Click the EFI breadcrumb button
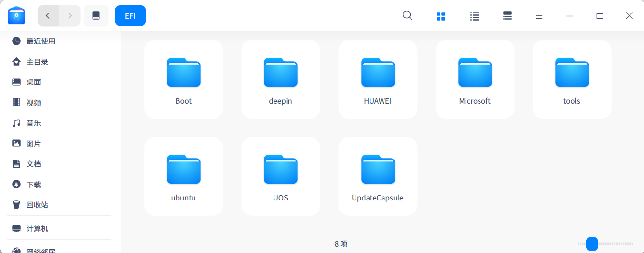 [130, 15]
